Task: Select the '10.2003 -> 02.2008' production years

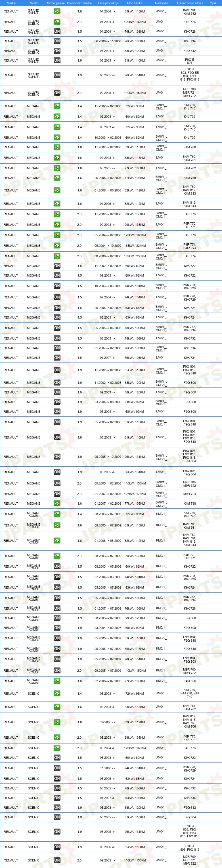Action: (108, 138)
